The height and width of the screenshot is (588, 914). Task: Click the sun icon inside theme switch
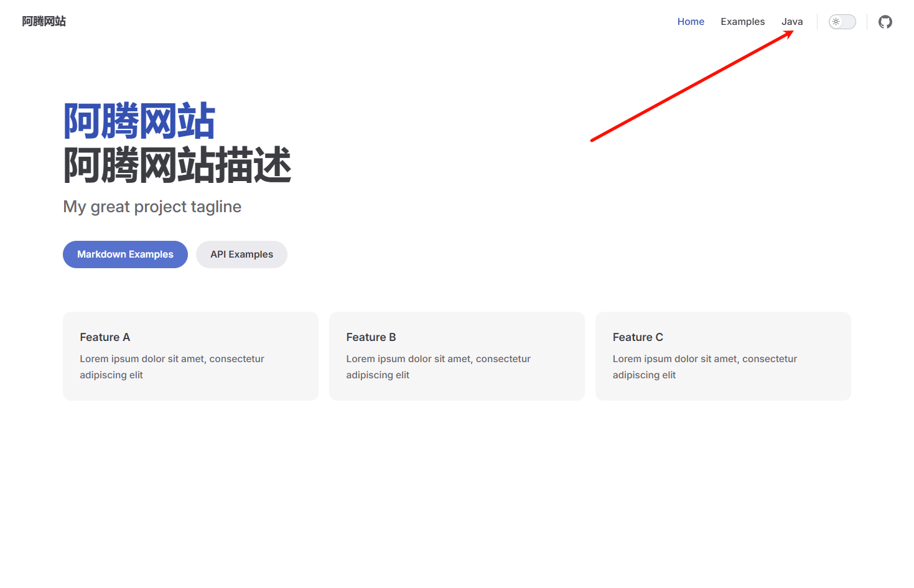point(836,22)
